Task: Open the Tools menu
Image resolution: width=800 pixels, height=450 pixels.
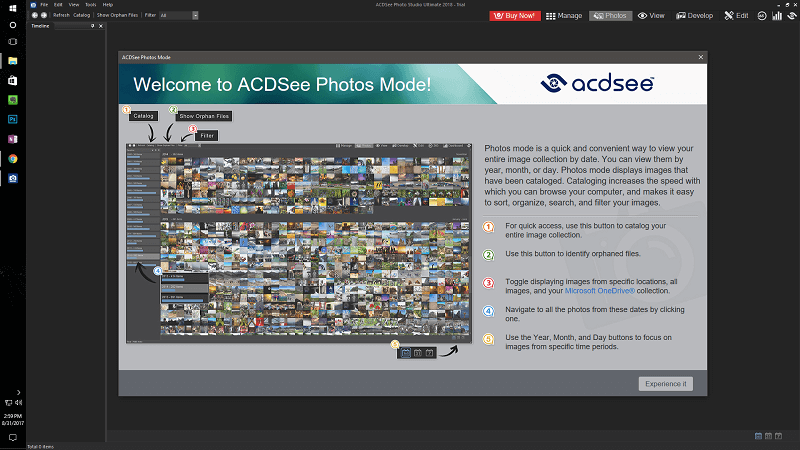Action: [91, 5]
